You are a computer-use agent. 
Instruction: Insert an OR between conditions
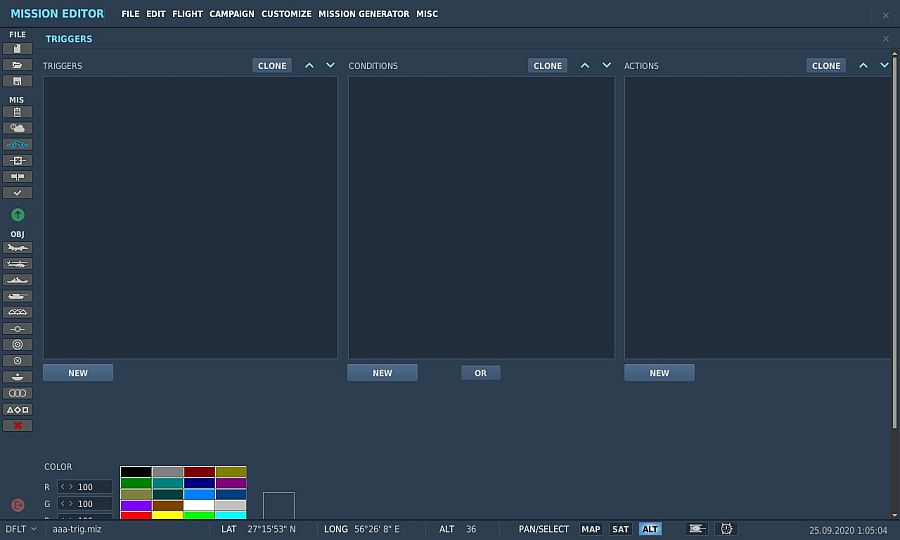[x=480, y=373]
